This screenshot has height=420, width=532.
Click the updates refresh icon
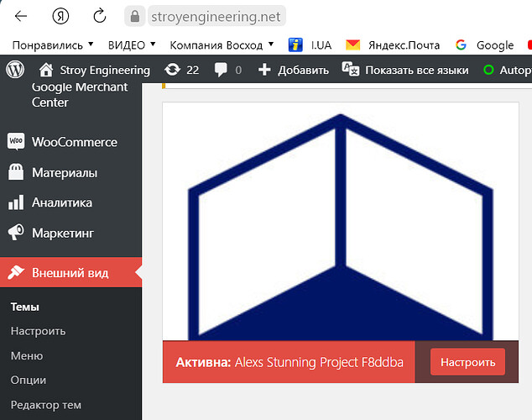click(x=172, y=70)
